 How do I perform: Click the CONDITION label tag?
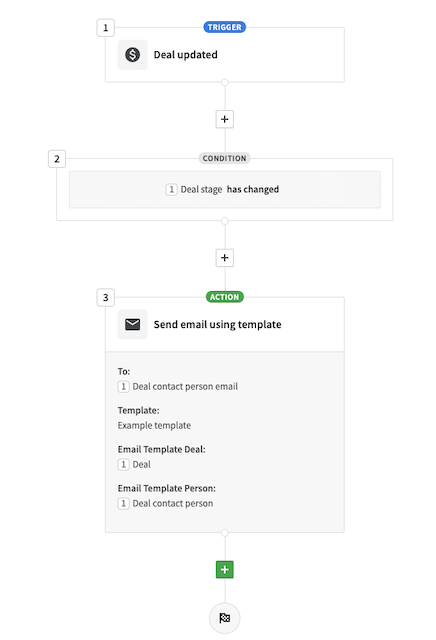click(225, 158)
